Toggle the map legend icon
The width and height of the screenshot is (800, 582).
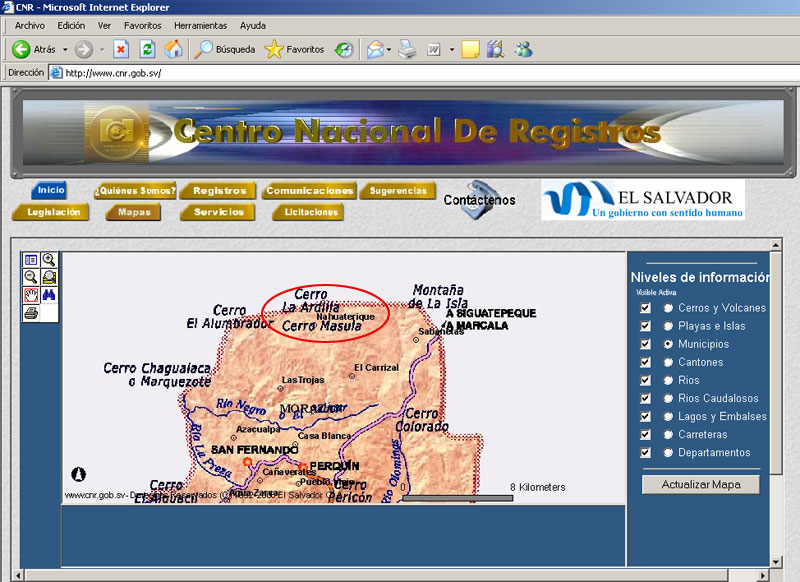click(31, 260)
